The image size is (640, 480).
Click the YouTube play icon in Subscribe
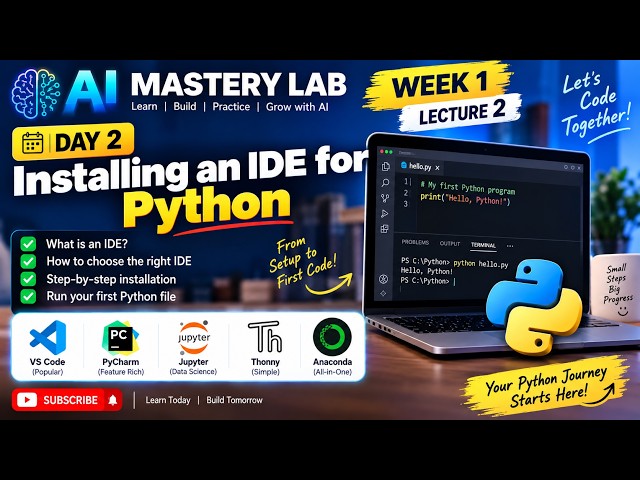(x=27, y=400)
